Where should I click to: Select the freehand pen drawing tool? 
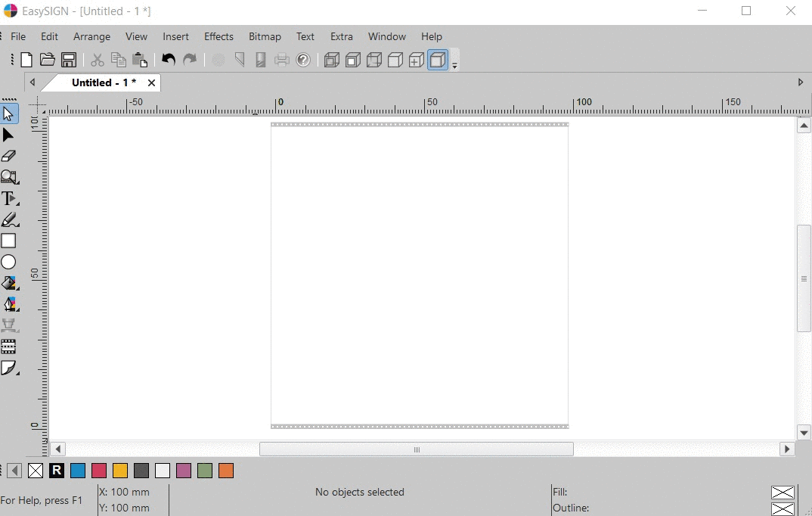pos(9,219)
